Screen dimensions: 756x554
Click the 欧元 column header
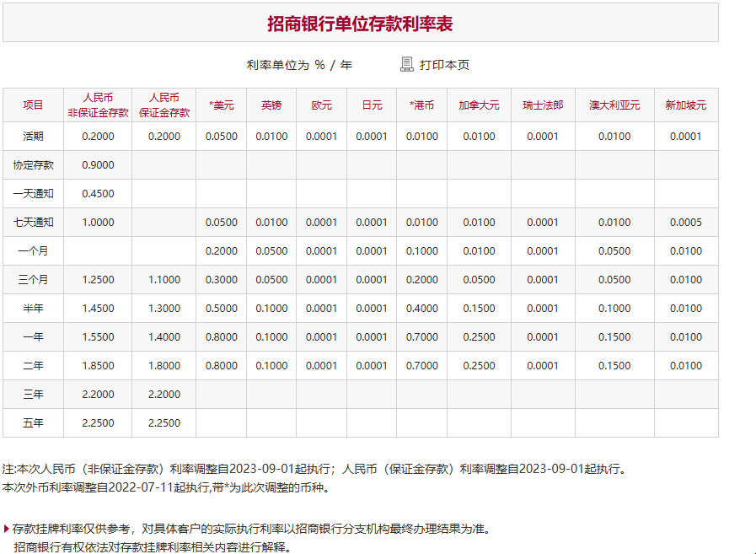tap(321, 105)
